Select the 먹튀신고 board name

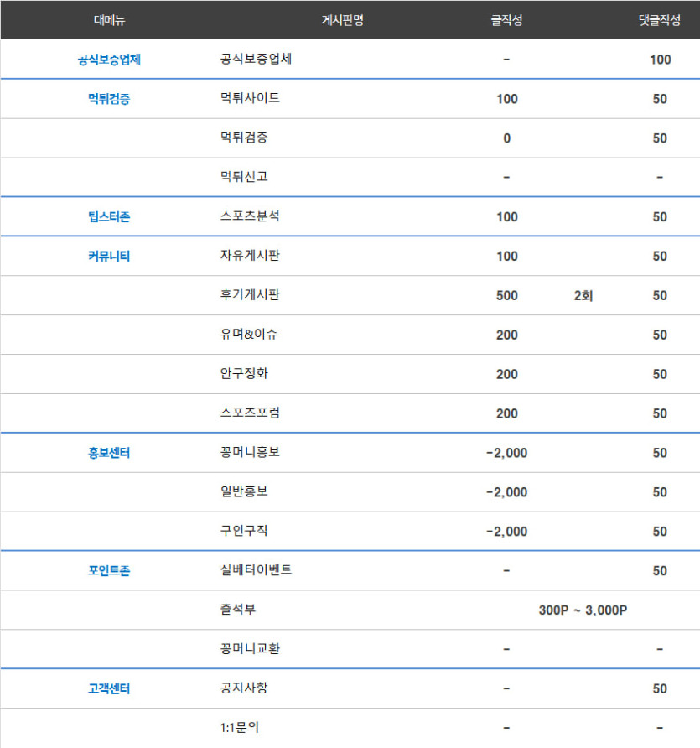[244, 177]
